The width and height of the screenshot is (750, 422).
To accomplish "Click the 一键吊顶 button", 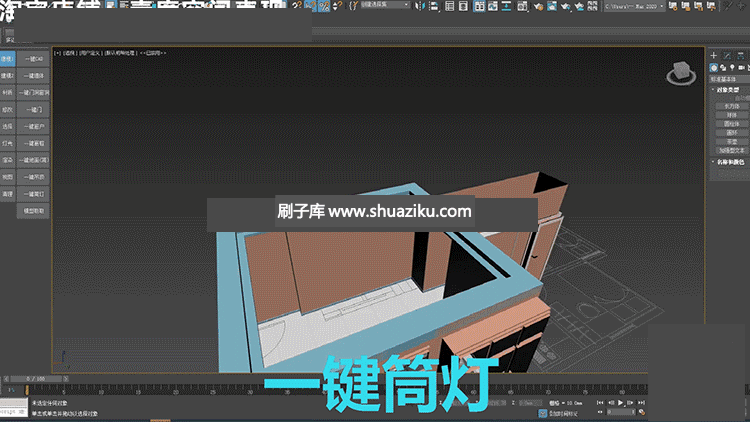I will coord(33,177).
